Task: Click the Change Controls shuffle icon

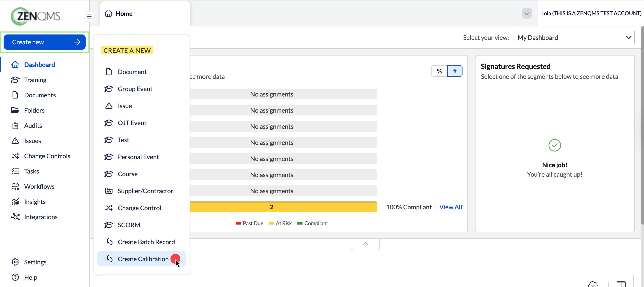Action: 15,156
